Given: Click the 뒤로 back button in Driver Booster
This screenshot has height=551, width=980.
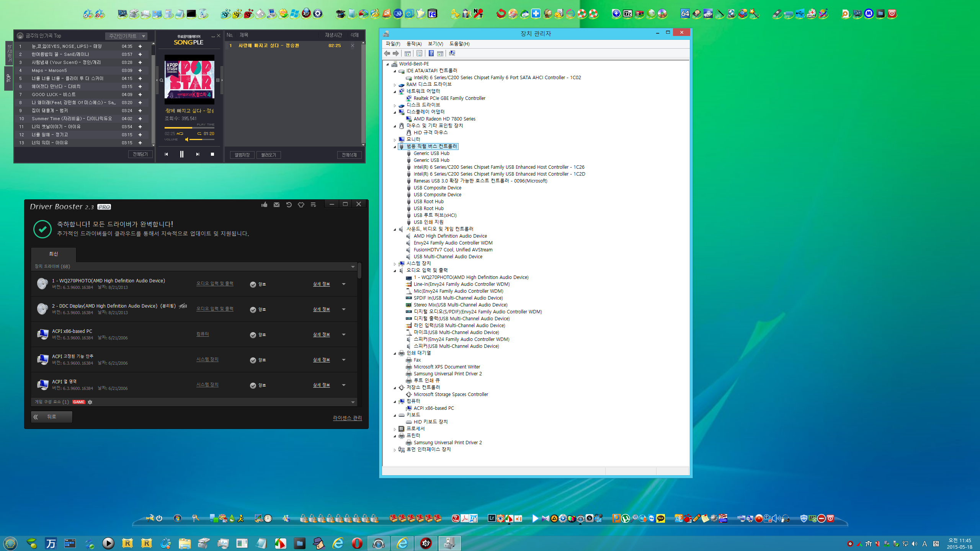Looking at the screenshot, I should (52, 417).
